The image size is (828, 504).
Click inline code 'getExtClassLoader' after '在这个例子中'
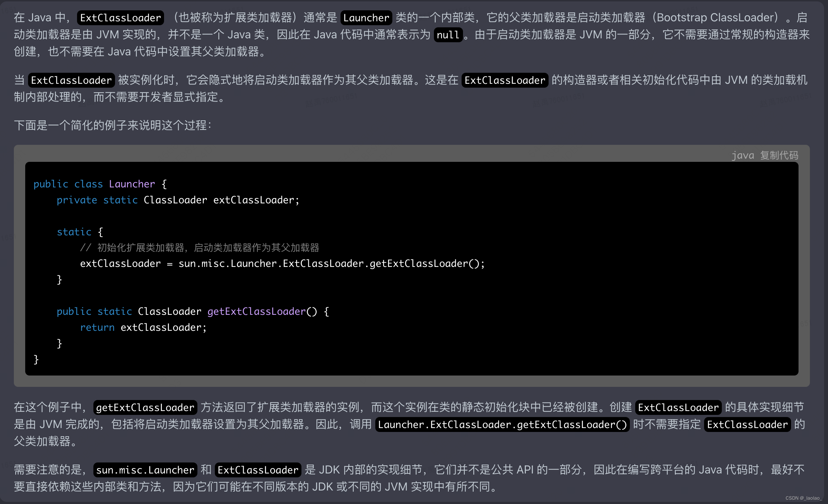click(145, 407)
